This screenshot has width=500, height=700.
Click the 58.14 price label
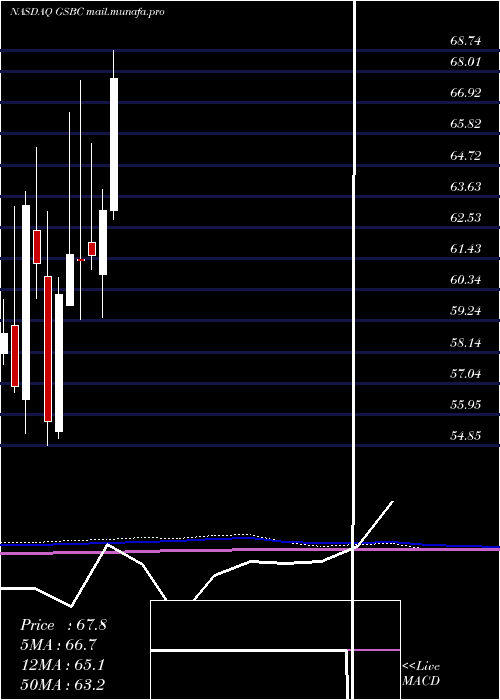click(x=466, y=342)
